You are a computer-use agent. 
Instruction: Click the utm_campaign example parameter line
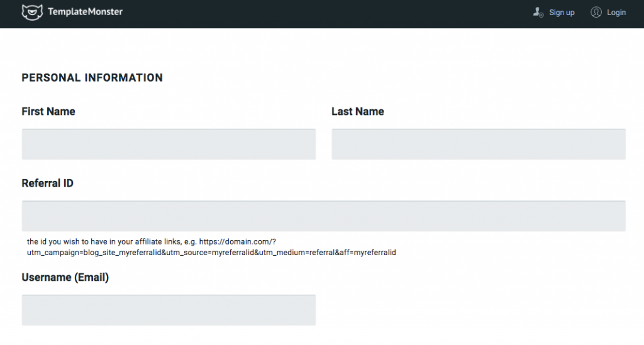[211, 253]
